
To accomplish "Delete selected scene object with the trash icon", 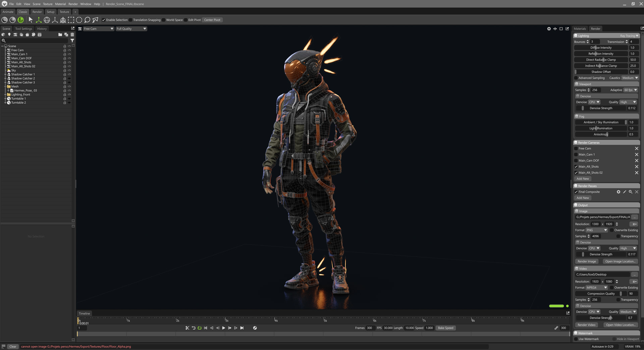I will click(72, 35).
